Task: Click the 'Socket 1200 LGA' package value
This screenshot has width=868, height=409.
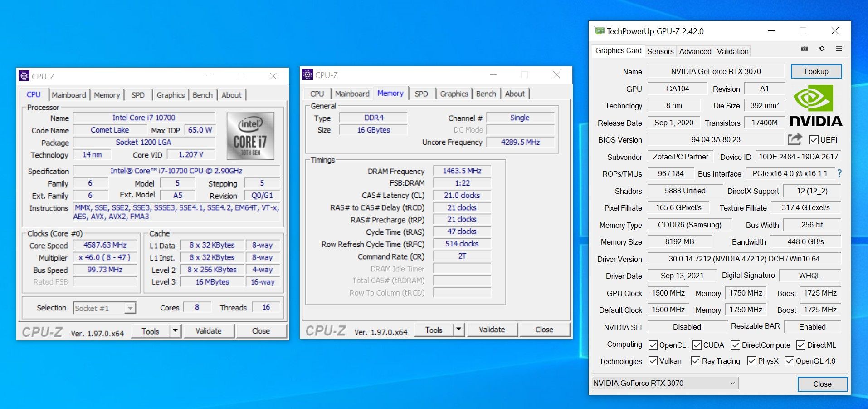Action: coord(144,142)
